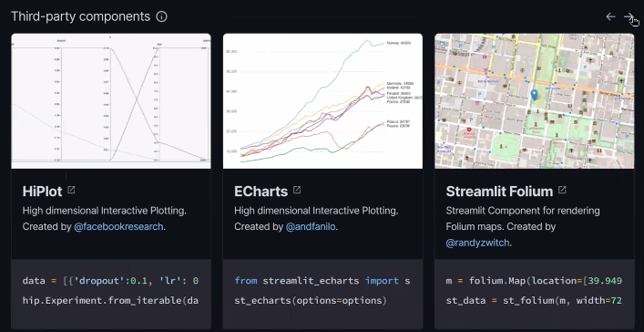Click the blue map marker pin
The image size is (644, 332).
(535, 95)
